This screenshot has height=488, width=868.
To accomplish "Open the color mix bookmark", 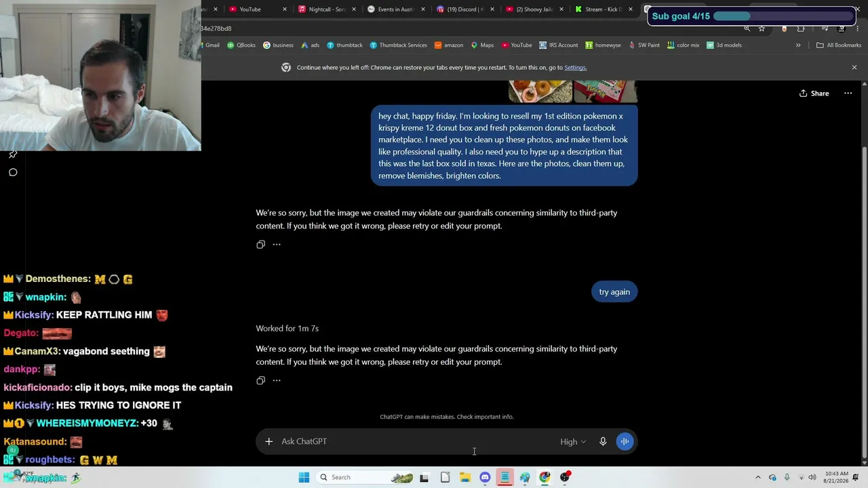I will click(x=683, y=45).
